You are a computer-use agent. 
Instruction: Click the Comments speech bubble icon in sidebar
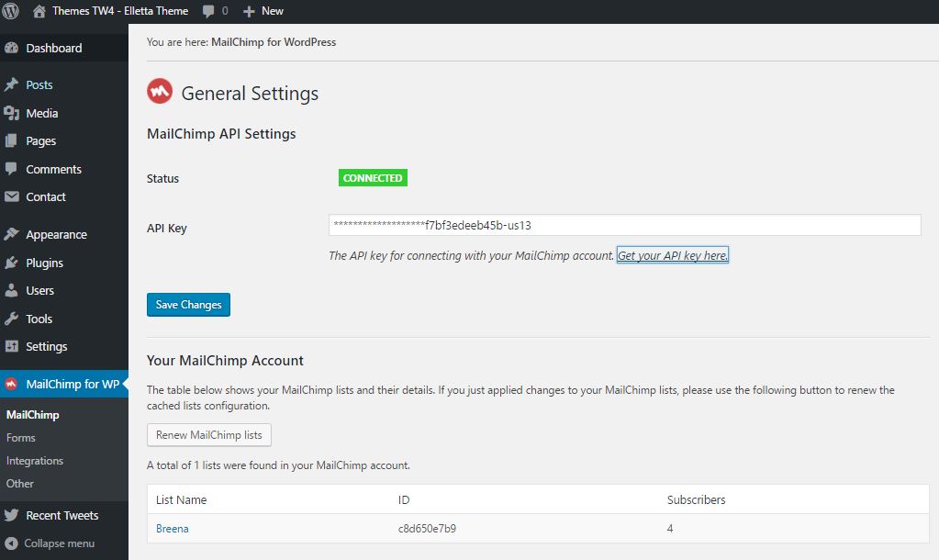coord(11,169)
